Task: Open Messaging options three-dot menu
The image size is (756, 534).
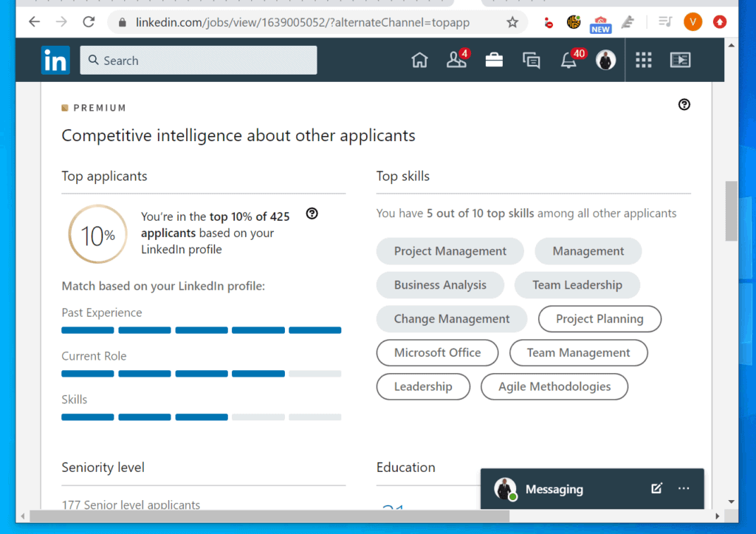Action: (x=684, y=488)
